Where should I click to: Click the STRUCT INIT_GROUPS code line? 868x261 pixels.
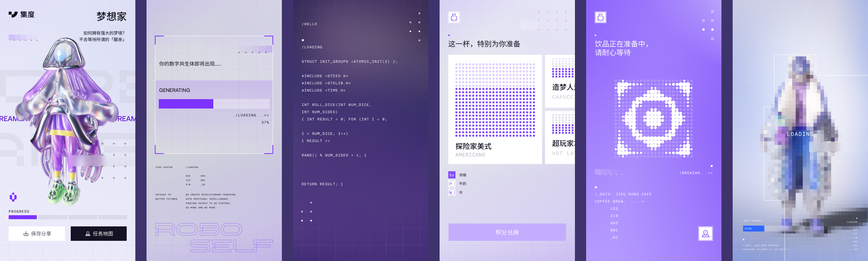[349, 62]
